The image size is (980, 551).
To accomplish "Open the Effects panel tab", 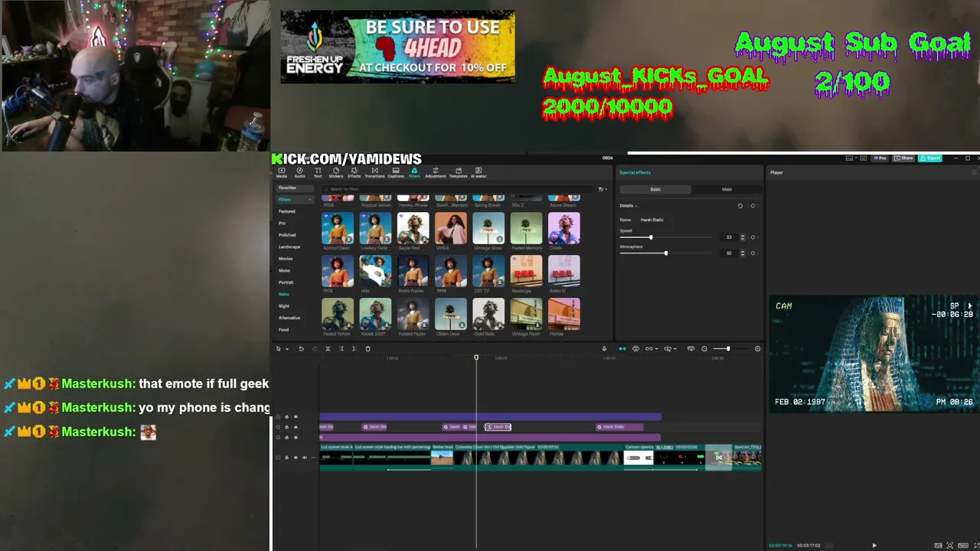I will click(x=354, y=173).
